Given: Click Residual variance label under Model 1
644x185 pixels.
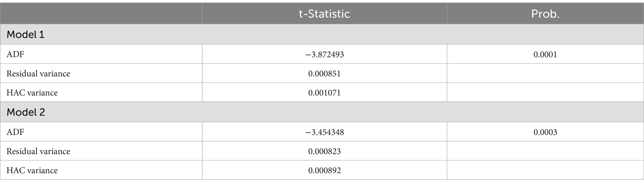Looking at the screenshot, I should (x=38, y=73).
